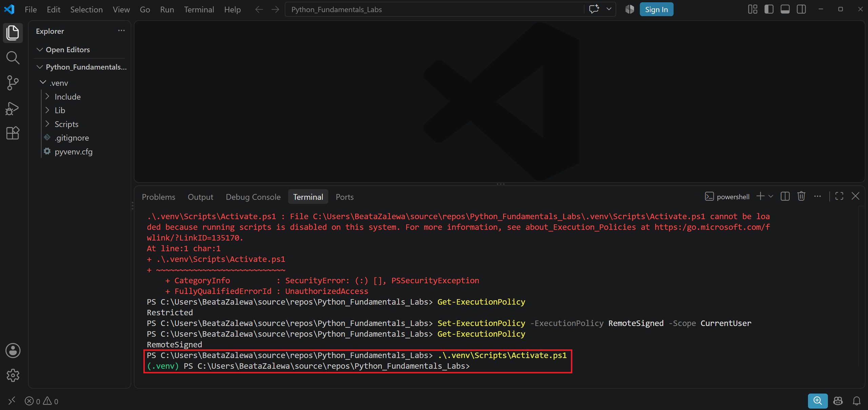Open the Source Control view
Image resolution: width=868 pixels, height=410 pixels.
(x=13, y=83)
